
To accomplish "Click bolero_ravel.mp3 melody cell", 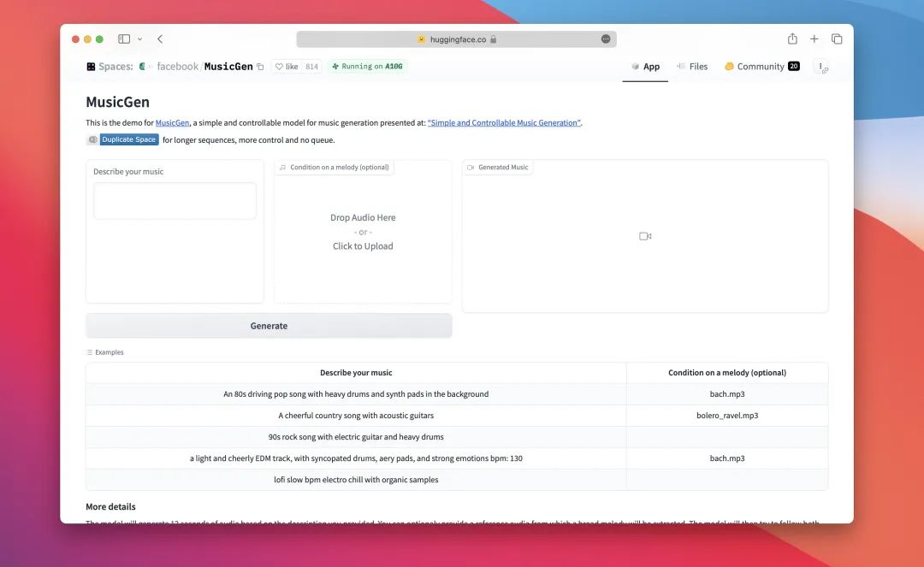I will point(727,415).
